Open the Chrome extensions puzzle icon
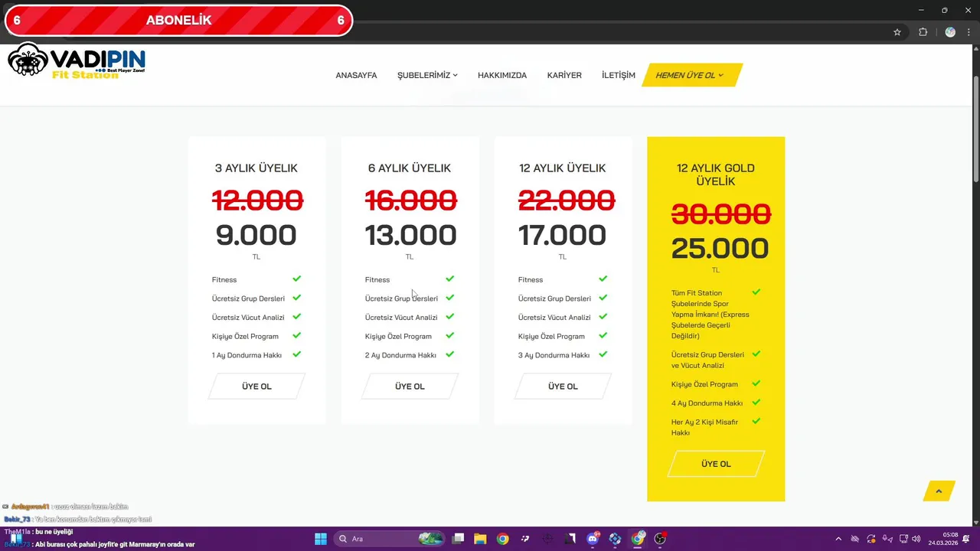The width and height of the screenshot is (980, 551). tap(923, 32)
